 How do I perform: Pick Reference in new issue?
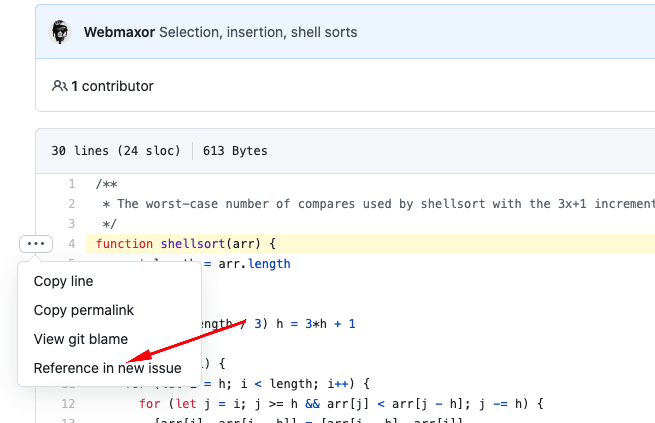(107, 368)
